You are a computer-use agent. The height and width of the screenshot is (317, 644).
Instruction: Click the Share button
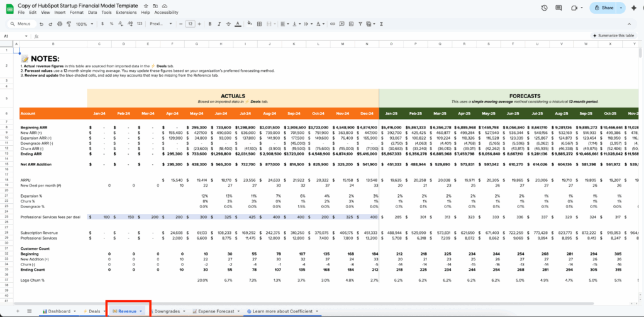604,8
